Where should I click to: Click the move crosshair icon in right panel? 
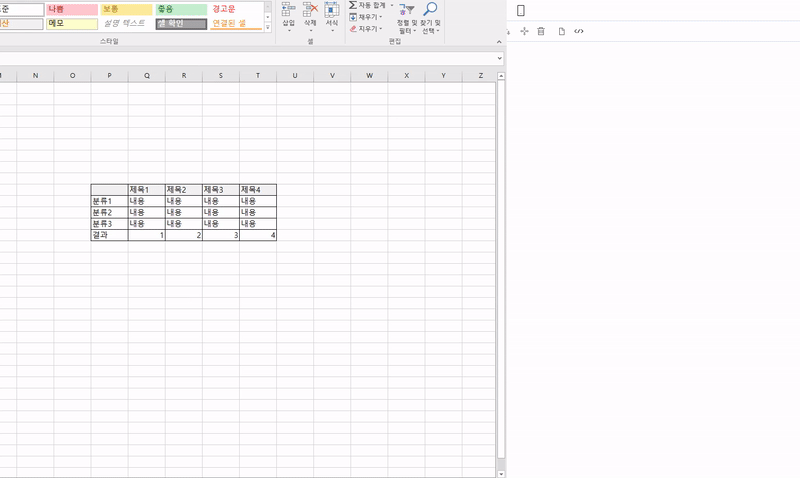pos(524,32)
